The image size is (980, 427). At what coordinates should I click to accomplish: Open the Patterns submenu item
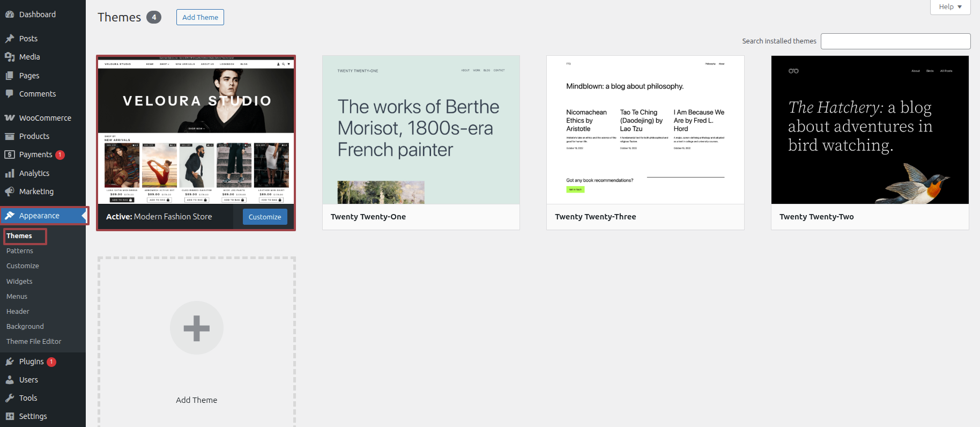tap(20, 251)
